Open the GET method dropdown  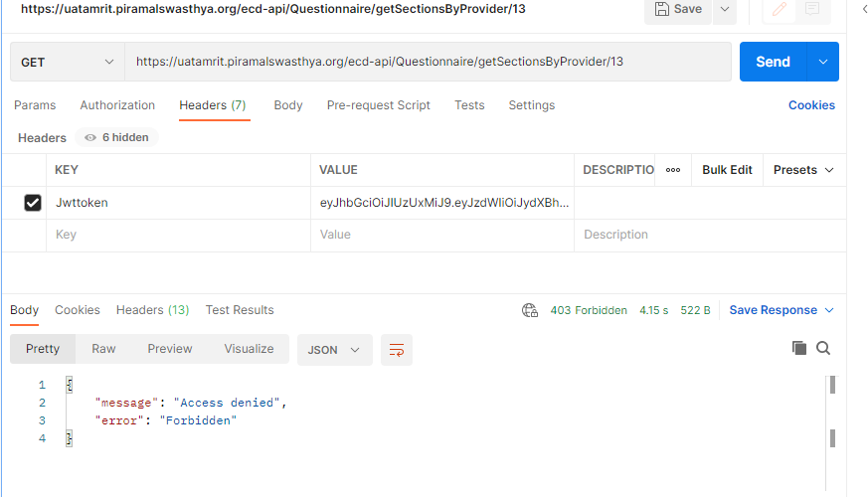click(68, 62)
